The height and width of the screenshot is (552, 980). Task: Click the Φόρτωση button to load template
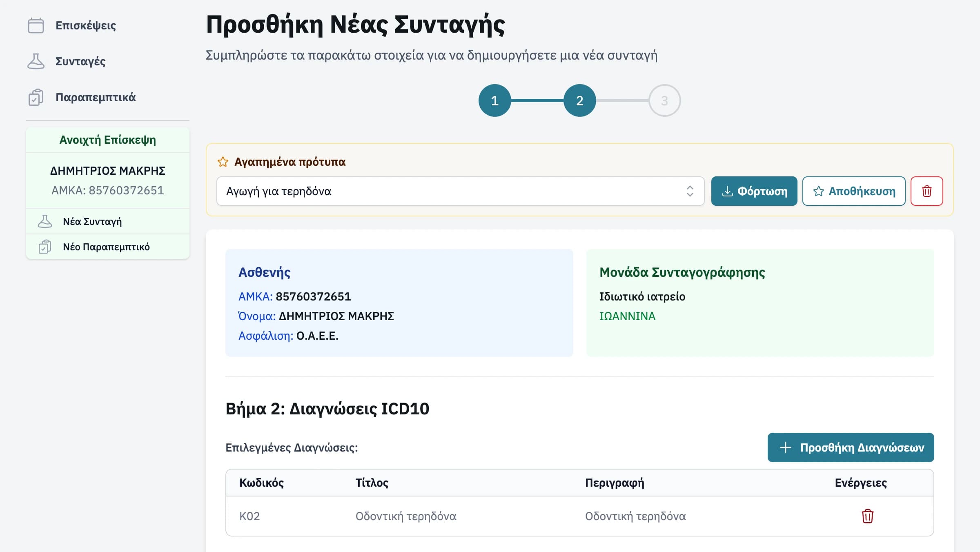pos(754,191)
